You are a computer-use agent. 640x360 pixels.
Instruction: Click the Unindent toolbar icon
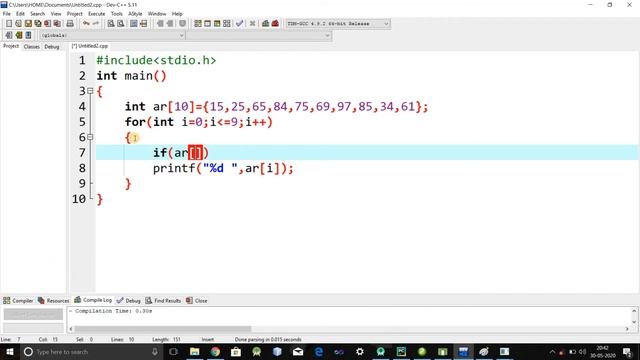[x=170, y=24]
